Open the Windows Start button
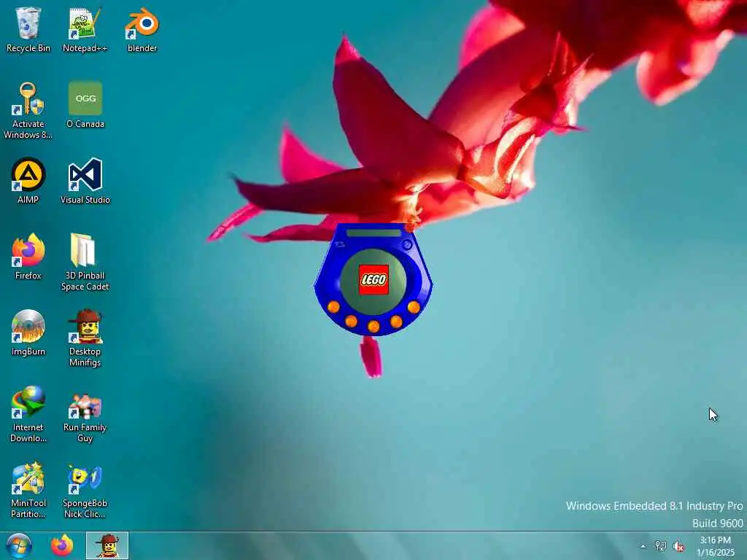The height and width of the screenshot is (560, 747). 19,545
